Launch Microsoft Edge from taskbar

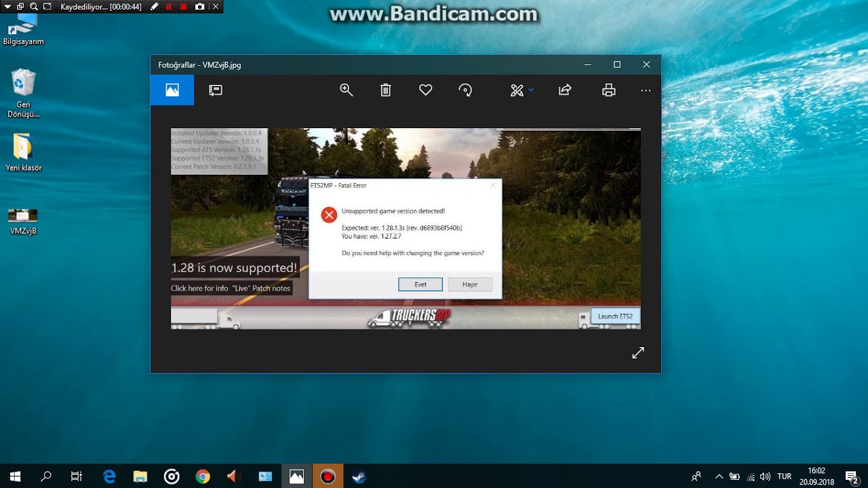(109, 476)
